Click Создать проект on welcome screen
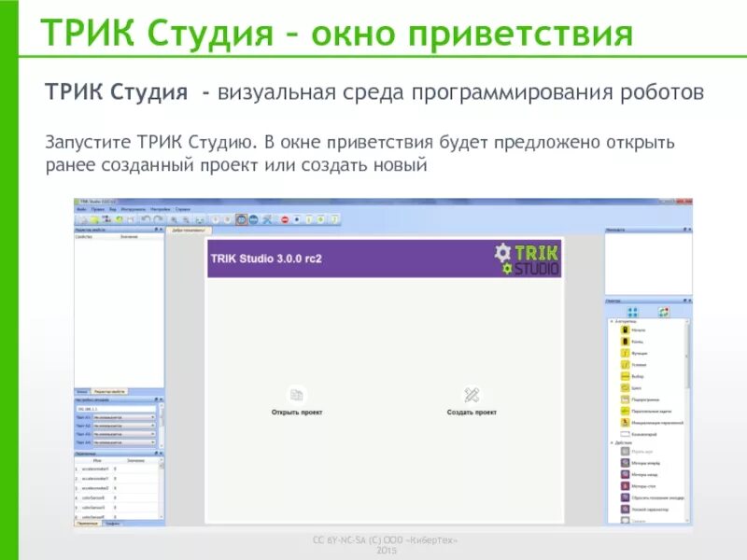This screenshot has height=560, width=747. point(472,401)
